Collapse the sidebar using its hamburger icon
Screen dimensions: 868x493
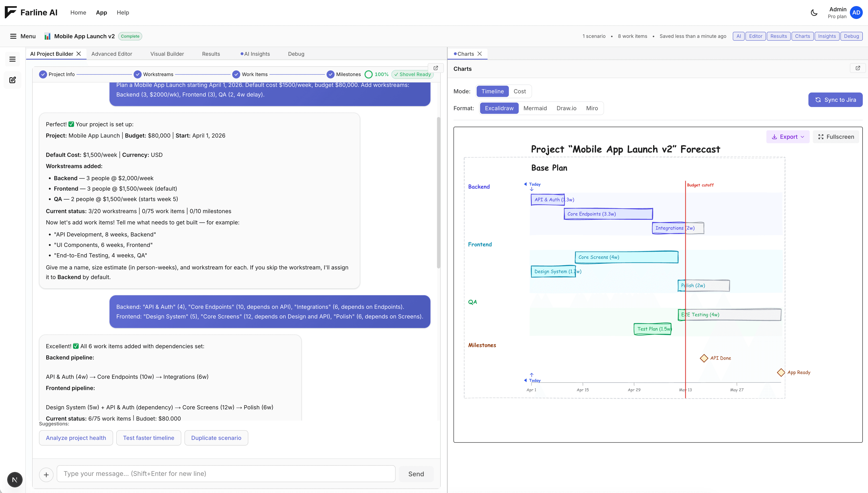coord(12,59)
